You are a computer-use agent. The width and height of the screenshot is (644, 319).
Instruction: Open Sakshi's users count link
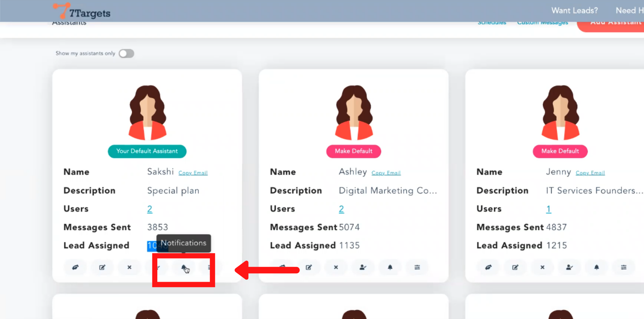(x=150, y=209)
